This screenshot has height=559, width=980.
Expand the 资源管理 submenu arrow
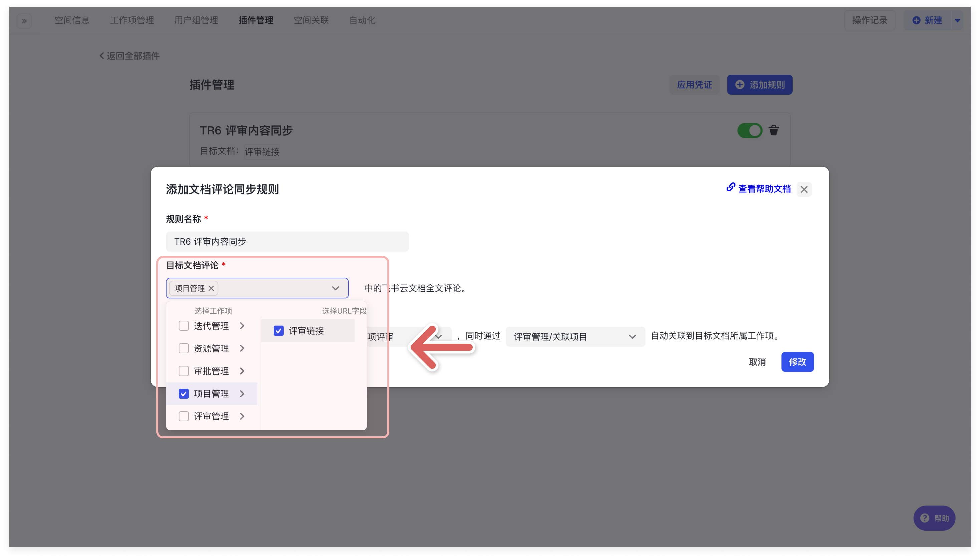[x=242, y=348]
